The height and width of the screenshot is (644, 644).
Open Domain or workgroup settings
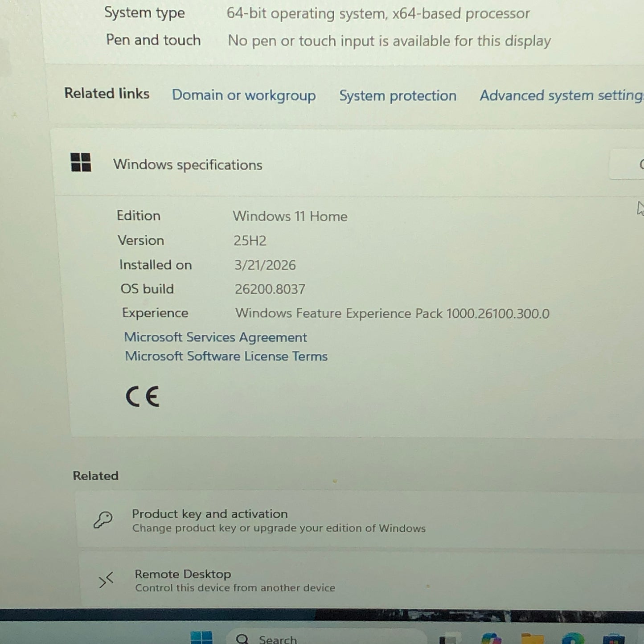point(243,95)
